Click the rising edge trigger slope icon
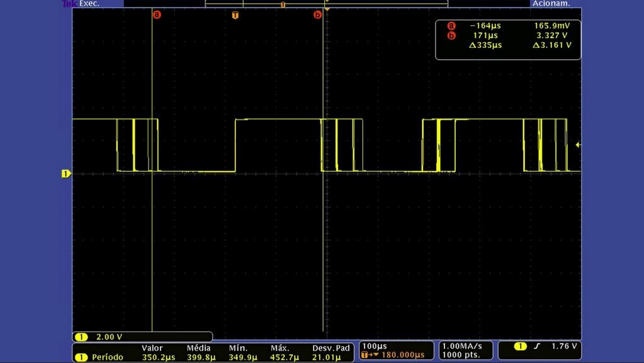 tap(537, 346)
